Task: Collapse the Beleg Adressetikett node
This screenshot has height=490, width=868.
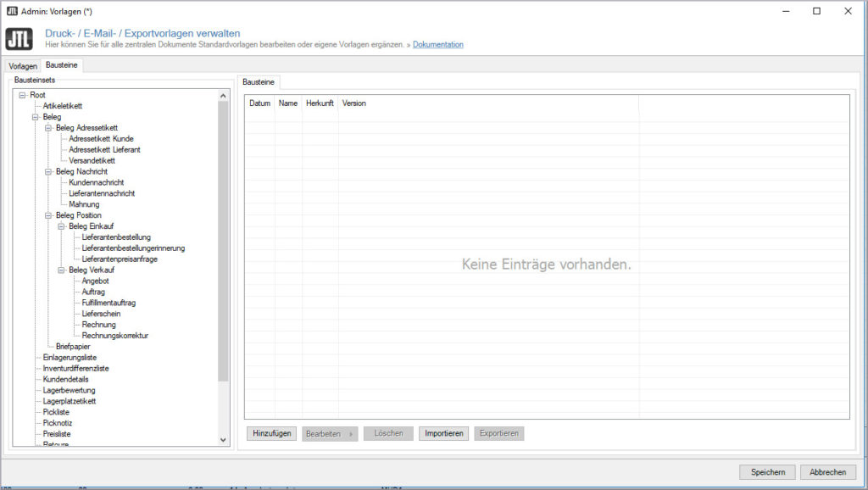Action: pyautogui.click(x=48, y=128)
